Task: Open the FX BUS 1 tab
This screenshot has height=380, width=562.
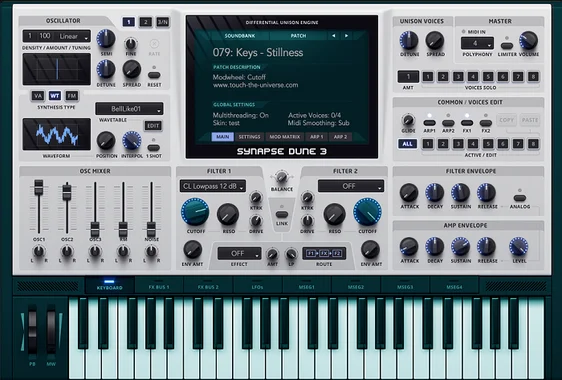Action: click(x=159, y=285)
